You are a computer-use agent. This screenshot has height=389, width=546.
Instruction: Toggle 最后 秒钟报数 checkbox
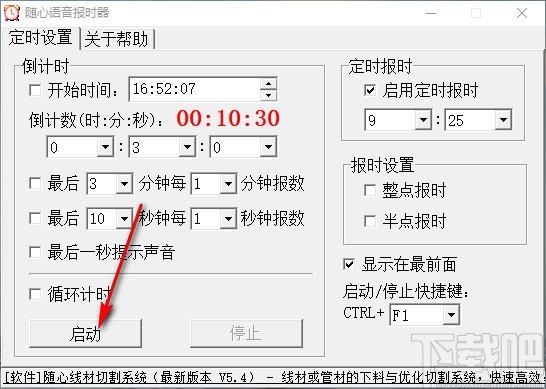(35, 218)
